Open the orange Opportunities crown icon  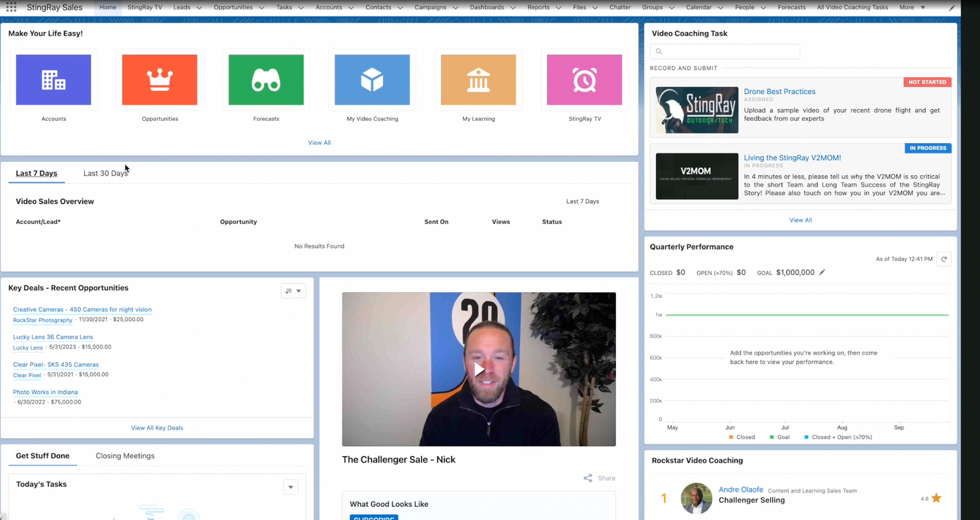coord(159,80)
